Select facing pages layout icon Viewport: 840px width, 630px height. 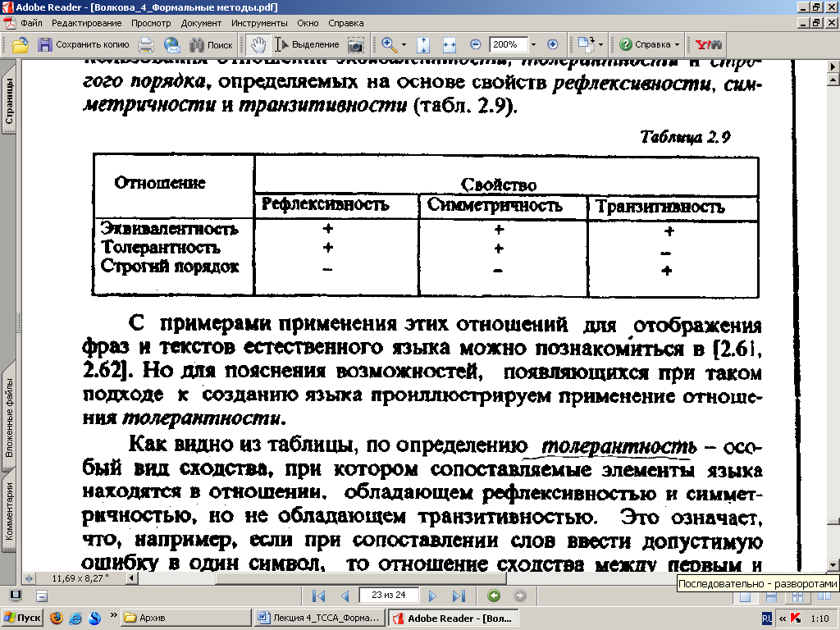pyautogui.click(x=824, y=597)
